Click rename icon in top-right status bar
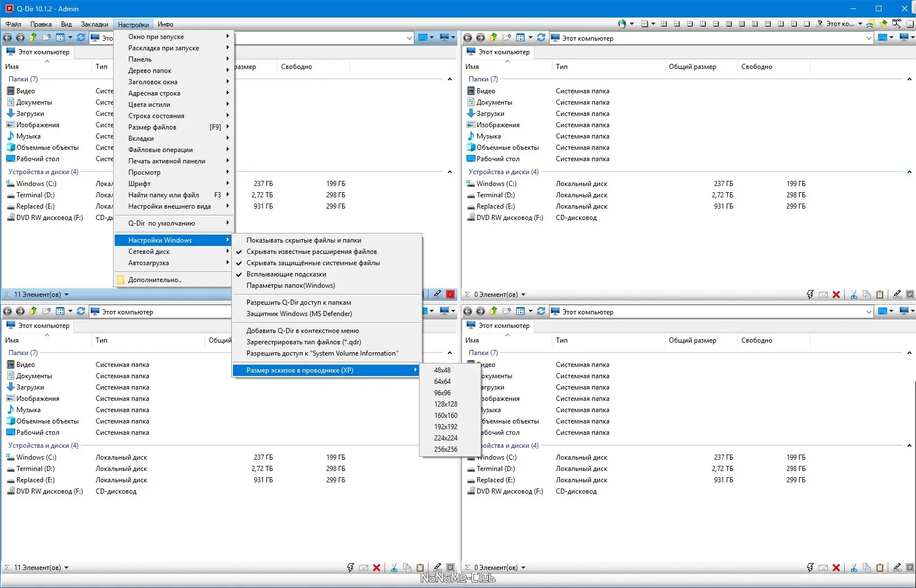 tap(823, 295)
